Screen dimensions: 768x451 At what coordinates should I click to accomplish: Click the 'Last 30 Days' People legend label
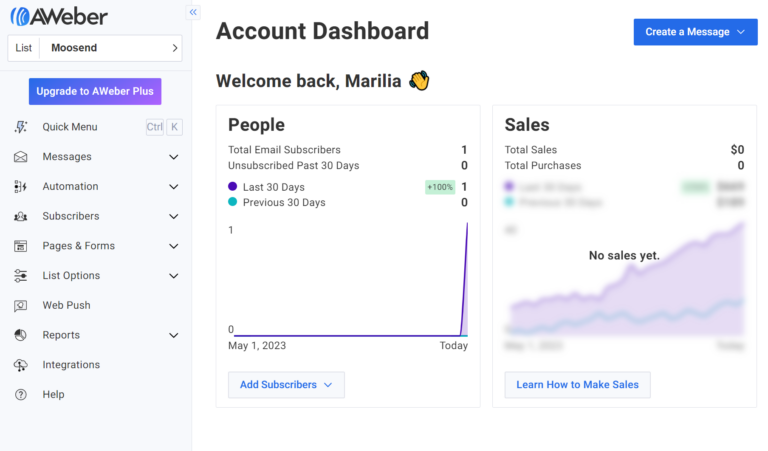tap(274, 187)
